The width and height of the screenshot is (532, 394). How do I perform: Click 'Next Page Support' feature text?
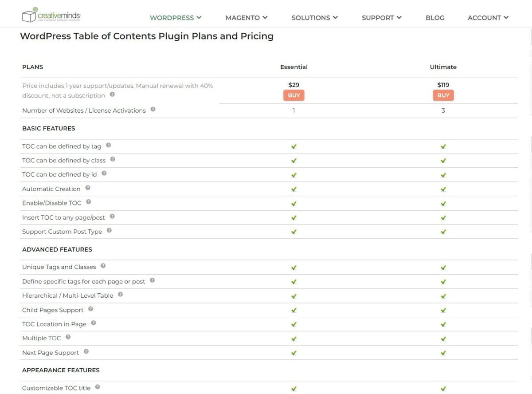click(51, 353)
